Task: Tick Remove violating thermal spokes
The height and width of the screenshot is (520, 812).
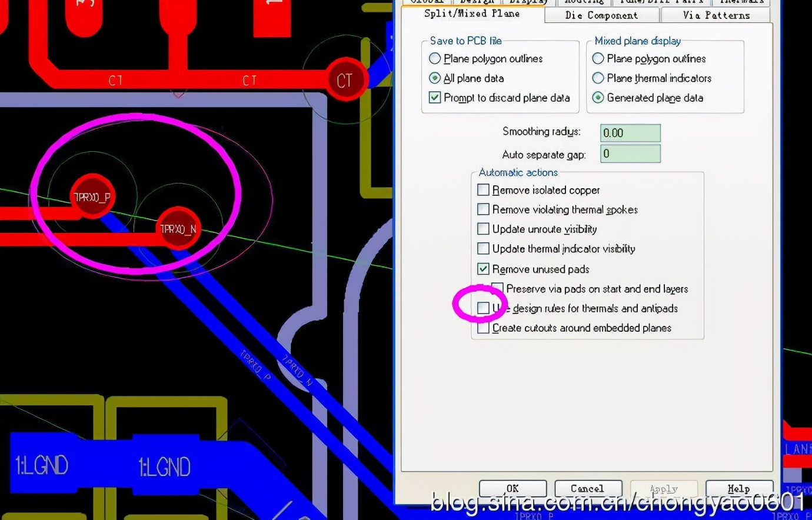Action: [x=483, y=209]
